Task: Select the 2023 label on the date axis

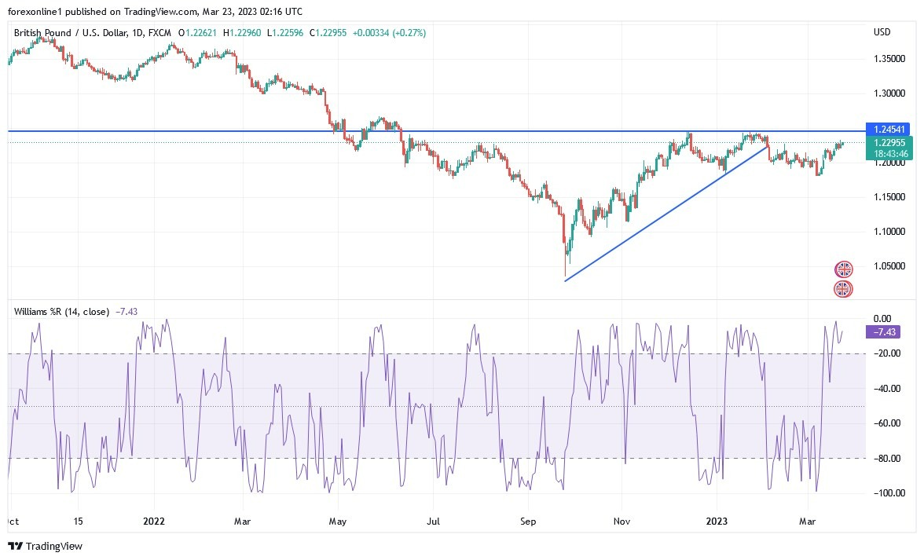Action: [x=717, y=521]
